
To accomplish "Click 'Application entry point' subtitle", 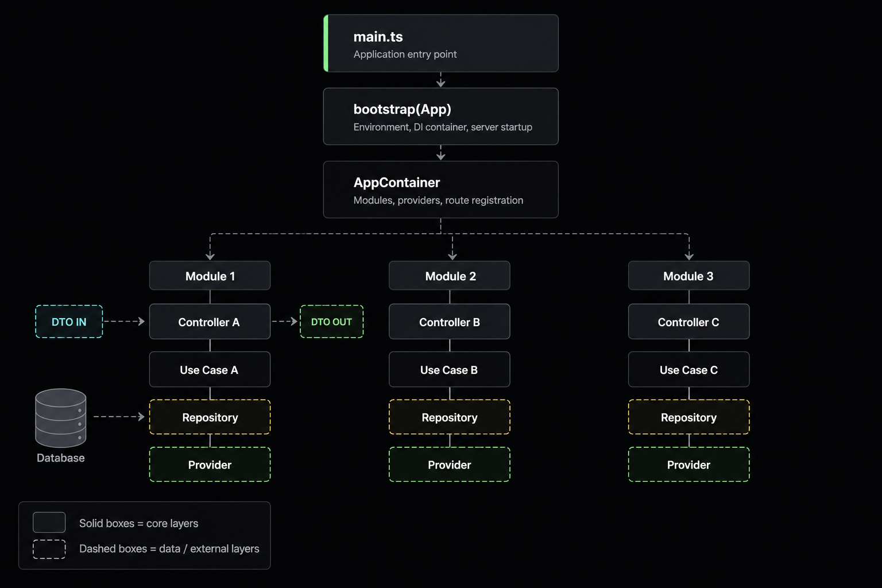I will pos(405,54).
